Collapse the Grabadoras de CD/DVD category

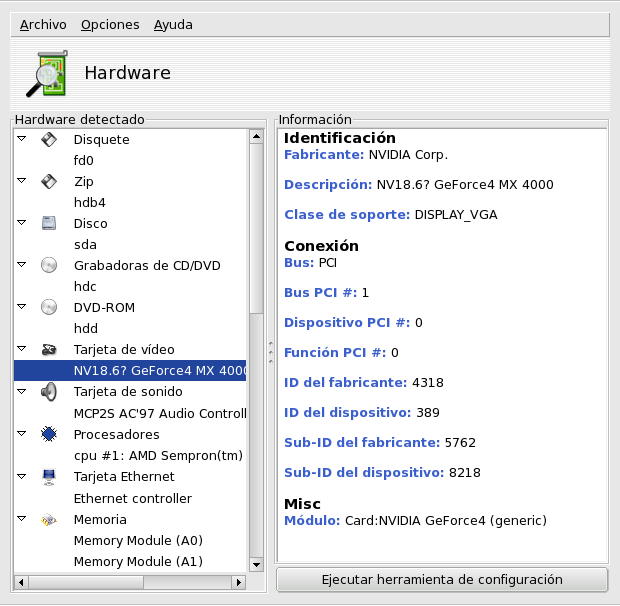click(22, 264)
